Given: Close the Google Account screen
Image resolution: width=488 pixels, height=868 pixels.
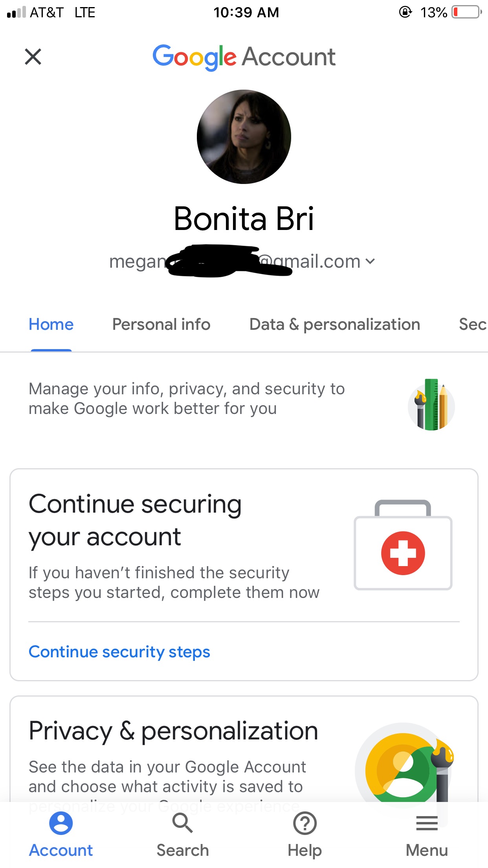Looking at the screenshot, I should pos(33,57).
